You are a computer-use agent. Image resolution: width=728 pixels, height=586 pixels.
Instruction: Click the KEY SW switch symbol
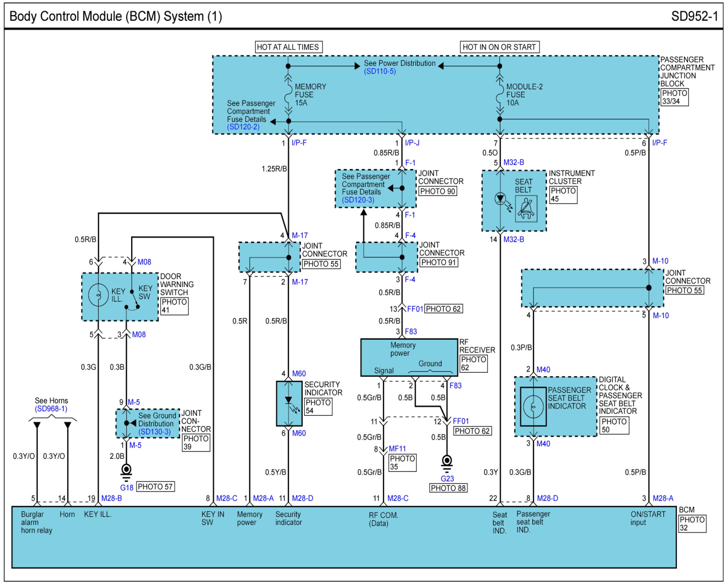click(x=134, y=300)
